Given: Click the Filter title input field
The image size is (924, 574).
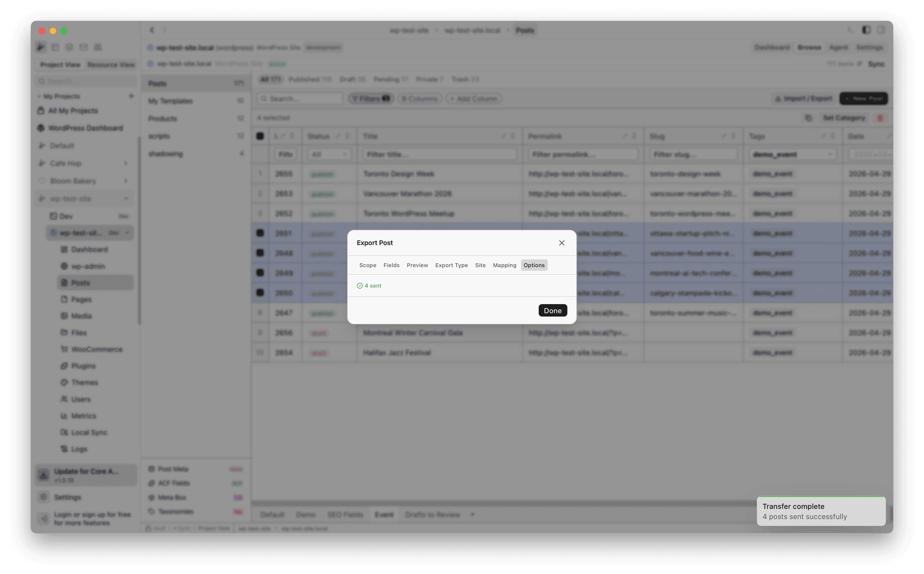Looking at the screenshot, I should point(440,155).
